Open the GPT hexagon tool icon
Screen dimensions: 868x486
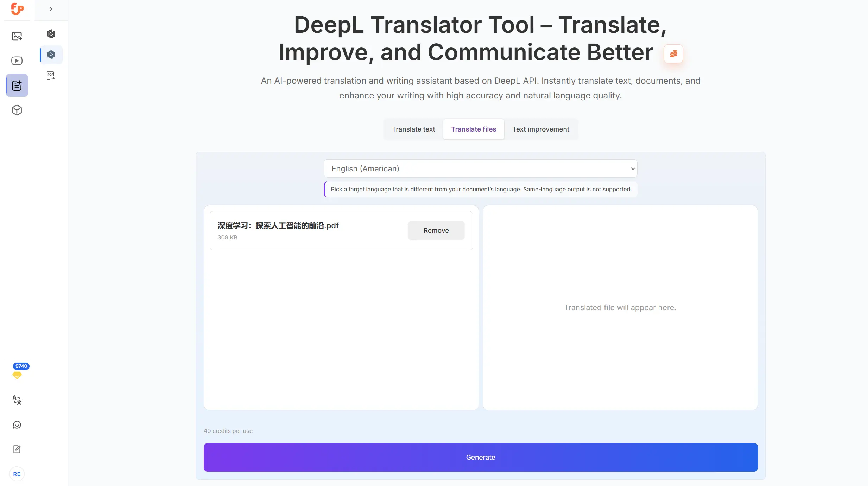(x=51, y=34)
